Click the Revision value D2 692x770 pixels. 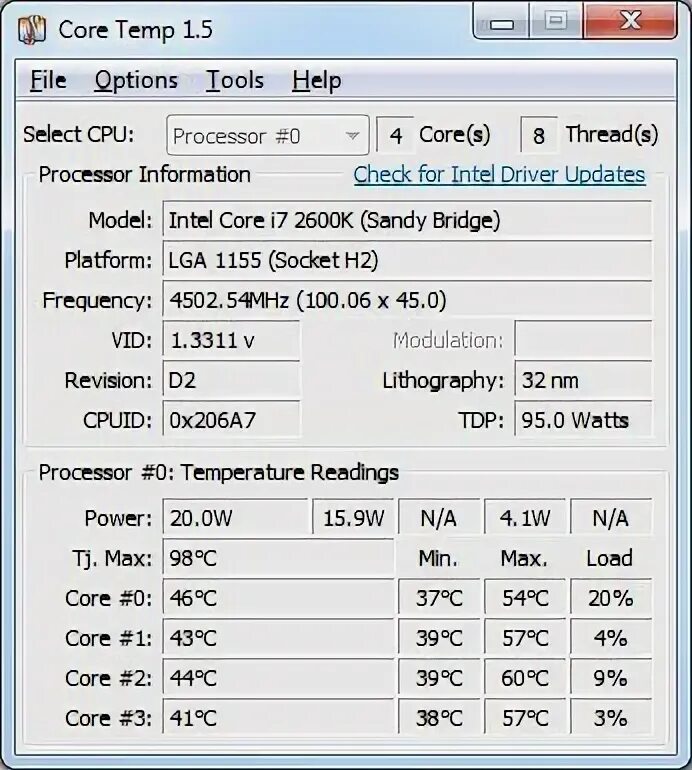point(231,380)
